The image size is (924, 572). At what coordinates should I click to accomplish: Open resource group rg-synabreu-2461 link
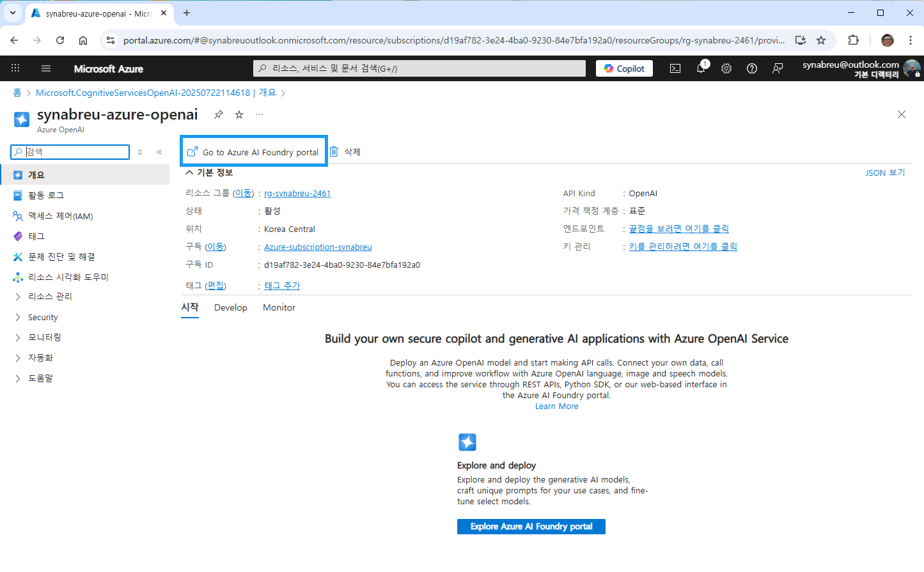pyautogui.click(x=297, y=193)
